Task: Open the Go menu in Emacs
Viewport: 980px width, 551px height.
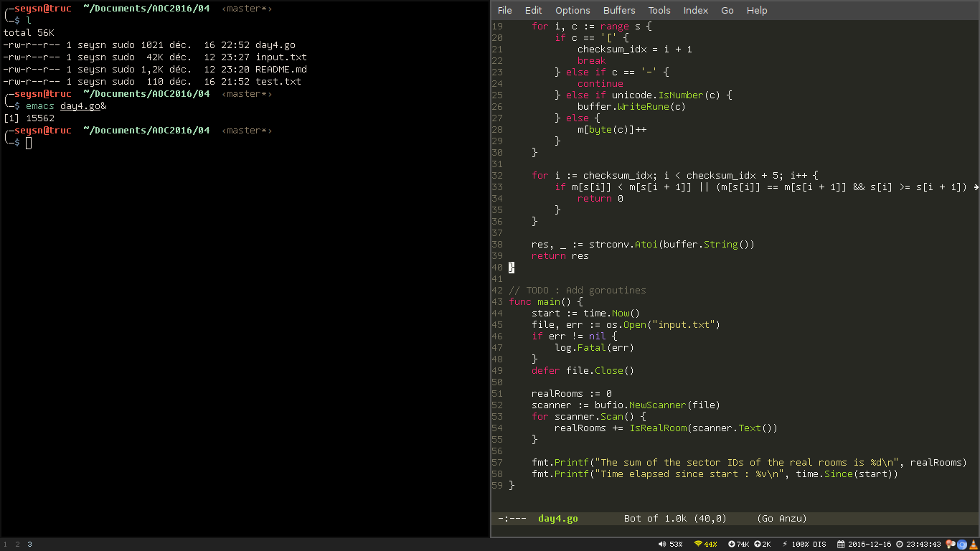Action: click(x=727, y=10)
